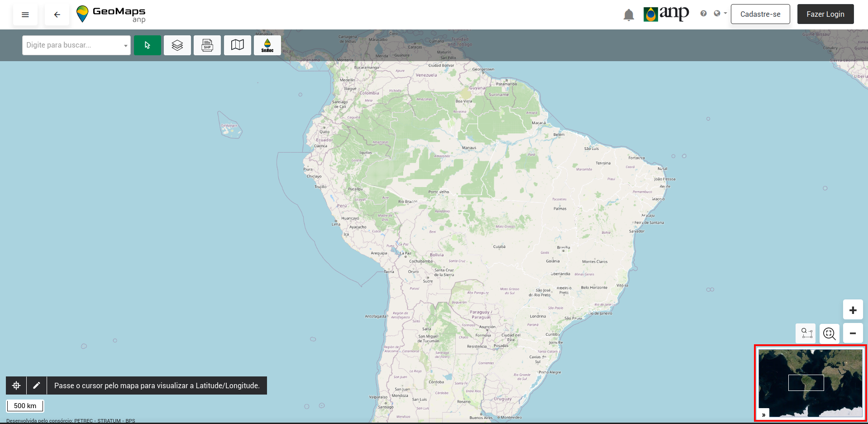This screenshot has width=868, height=424.
Task: Open the SisRoc tool
Action: tap(267, 45)
